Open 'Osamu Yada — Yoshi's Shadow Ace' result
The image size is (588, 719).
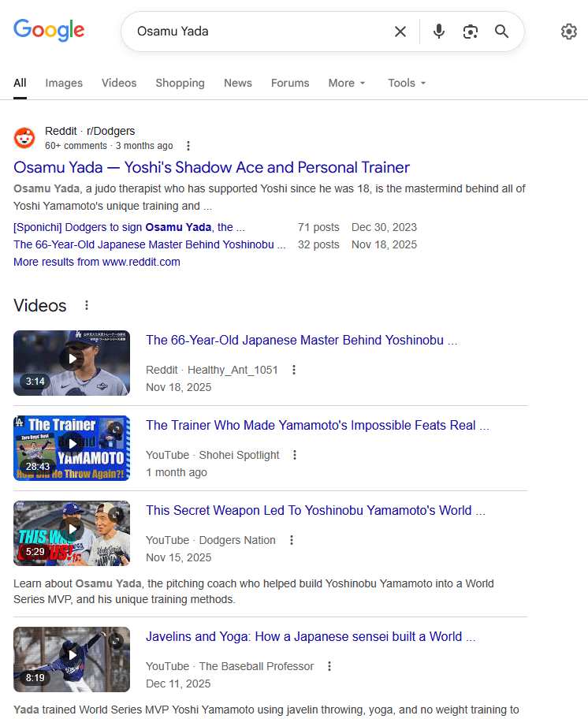click(x=211, y=167)
